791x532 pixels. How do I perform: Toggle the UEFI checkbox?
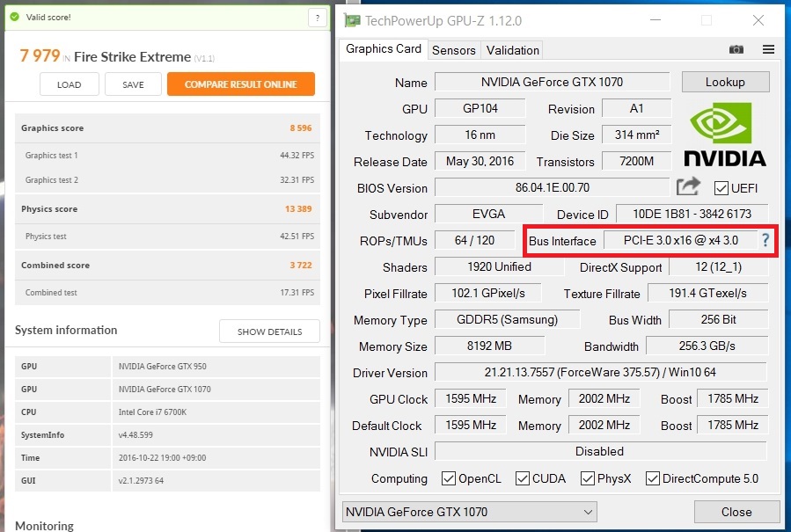pos(721,188)
